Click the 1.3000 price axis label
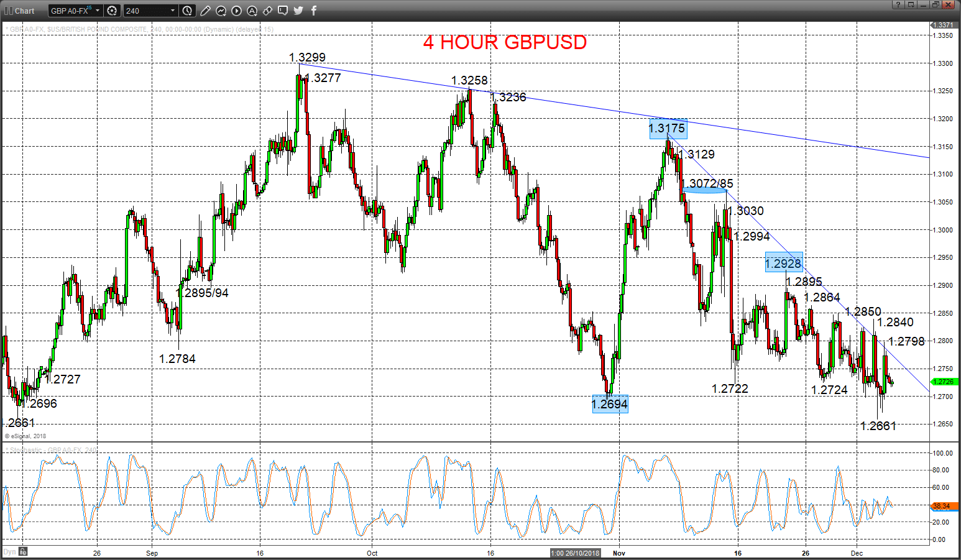Viewport: 961px width, 560px height. [943, 230]
